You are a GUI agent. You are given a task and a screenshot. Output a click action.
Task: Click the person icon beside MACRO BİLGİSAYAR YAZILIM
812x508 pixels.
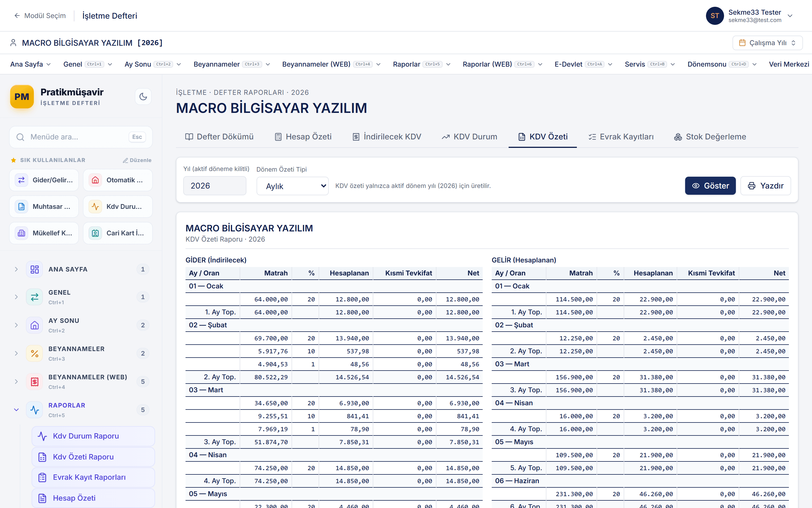pos(14,43)
